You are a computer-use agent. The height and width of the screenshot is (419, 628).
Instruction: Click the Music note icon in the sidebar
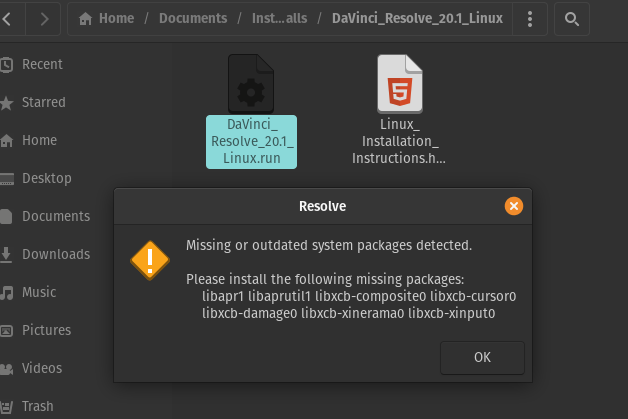point(6,292)
